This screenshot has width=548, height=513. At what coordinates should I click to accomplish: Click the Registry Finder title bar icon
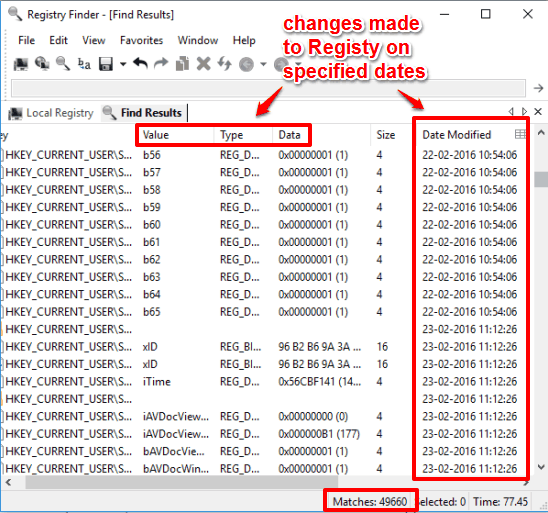tap(15, 15)
